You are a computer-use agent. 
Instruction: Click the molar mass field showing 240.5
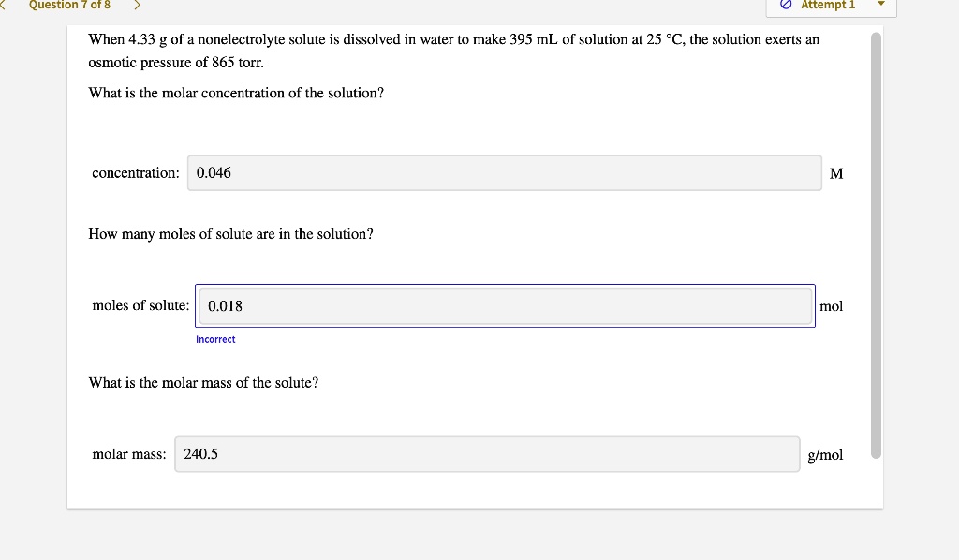click(485, 454)
